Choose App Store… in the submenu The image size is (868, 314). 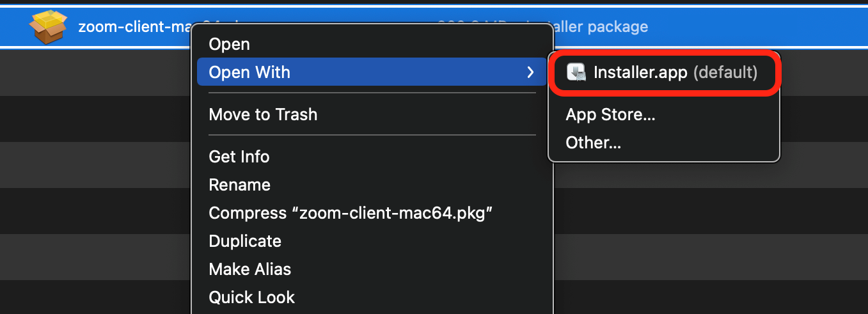coord(664,114)
